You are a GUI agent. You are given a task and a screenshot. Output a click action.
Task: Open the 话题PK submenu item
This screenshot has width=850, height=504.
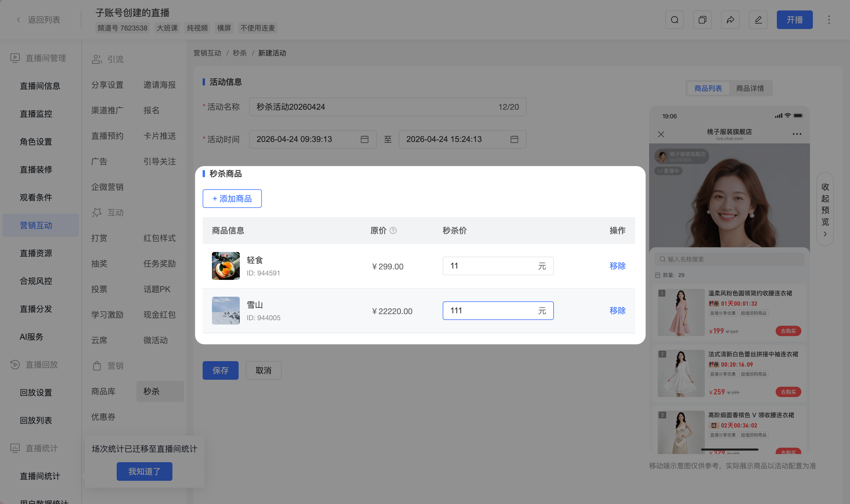click(x=157, y=289)
